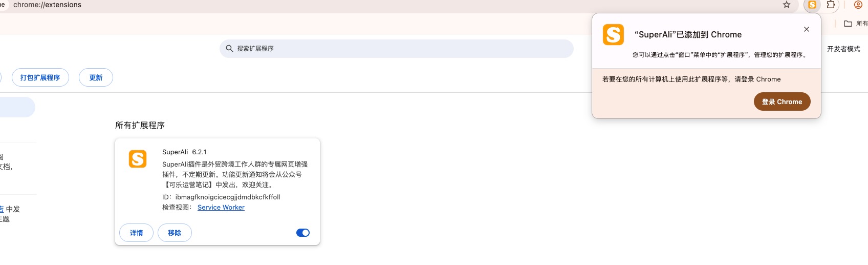
Task: Open the SuperAli extension toolbar icon
Action: click(x=812, y=5)
